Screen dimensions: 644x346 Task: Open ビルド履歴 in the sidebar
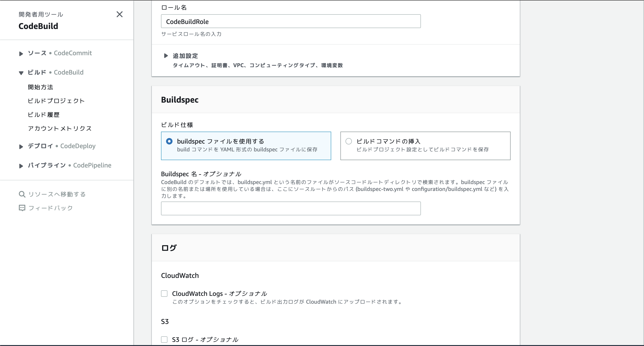click(43, 115)
